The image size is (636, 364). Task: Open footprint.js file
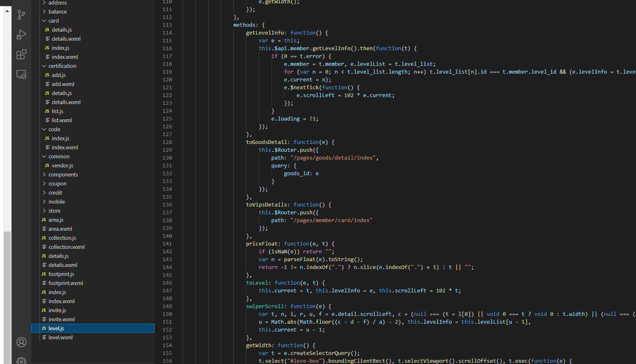[x=93, y=274]
